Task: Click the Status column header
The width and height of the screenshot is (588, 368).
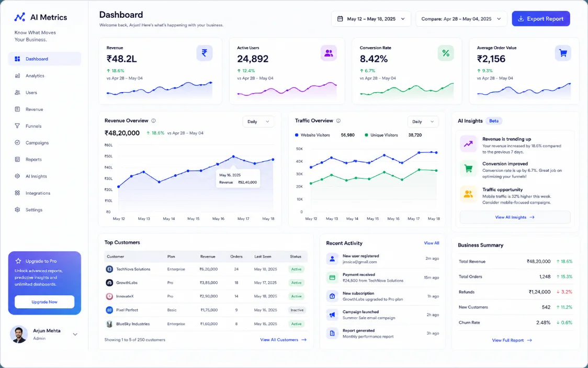Action: point(296,257)
